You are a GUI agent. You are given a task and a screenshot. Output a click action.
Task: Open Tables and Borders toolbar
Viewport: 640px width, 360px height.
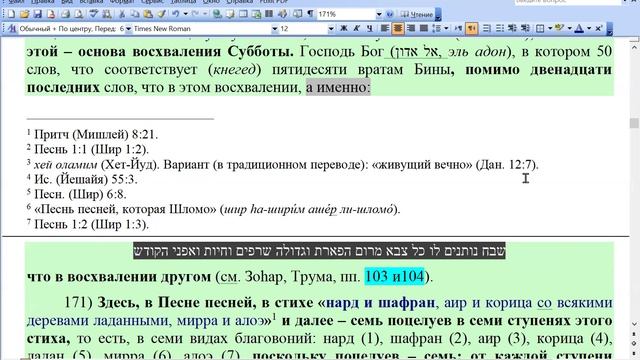(x=230, y=14)
